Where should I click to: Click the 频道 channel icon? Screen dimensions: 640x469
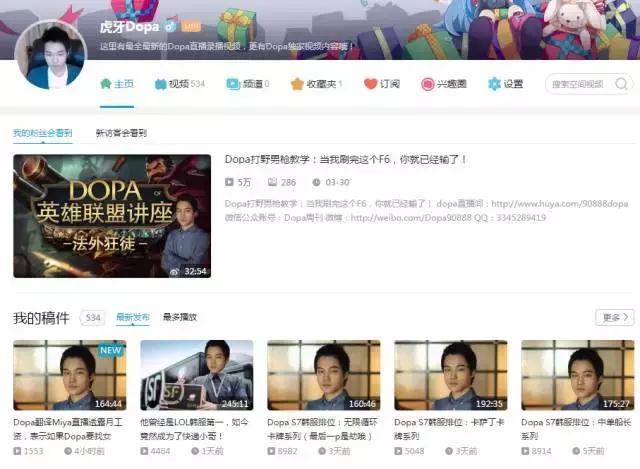tap(233, 84)
